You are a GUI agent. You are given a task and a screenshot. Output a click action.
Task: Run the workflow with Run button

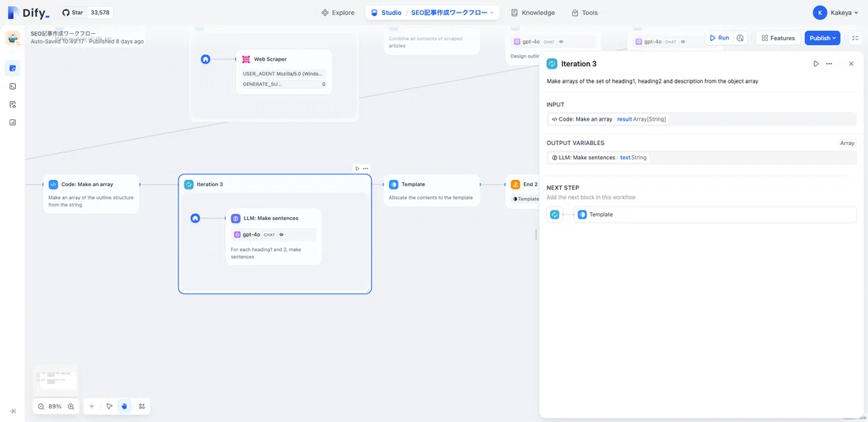click(720, 38)
